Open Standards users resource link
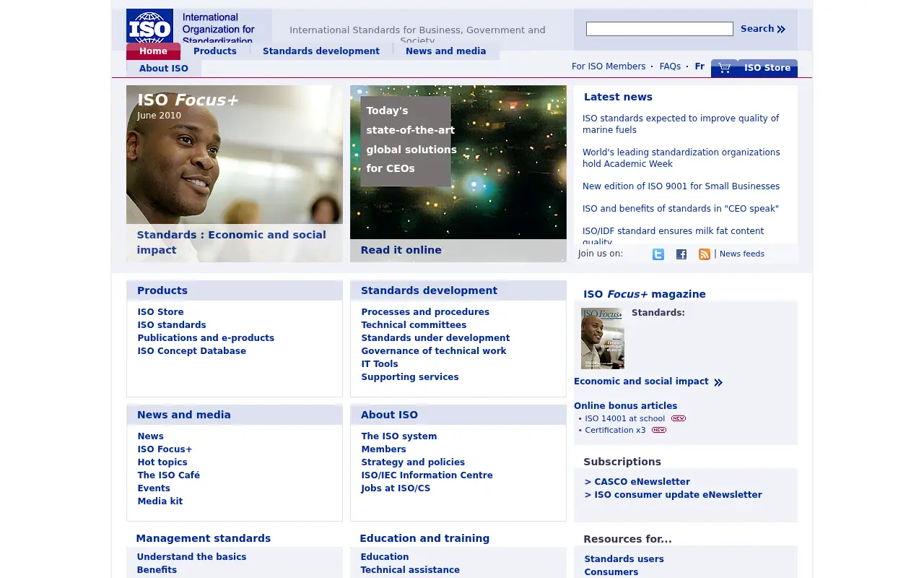This screenshot has width=924, height=578. tap(624, 559)
